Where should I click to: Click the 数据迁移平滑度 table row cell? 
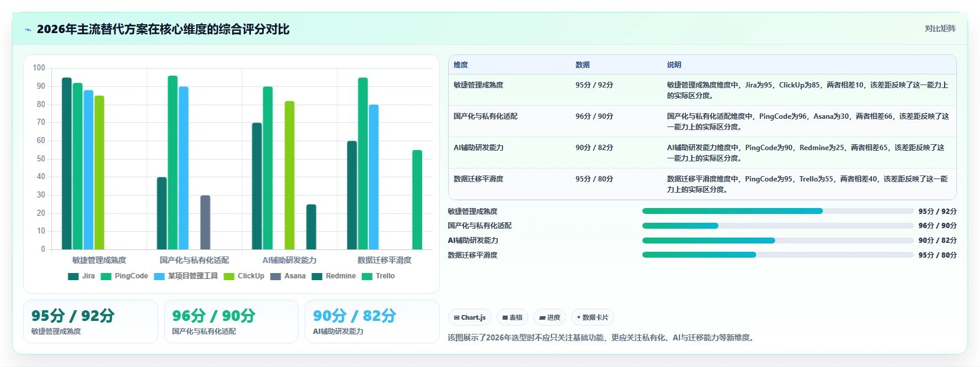[479, 179]
